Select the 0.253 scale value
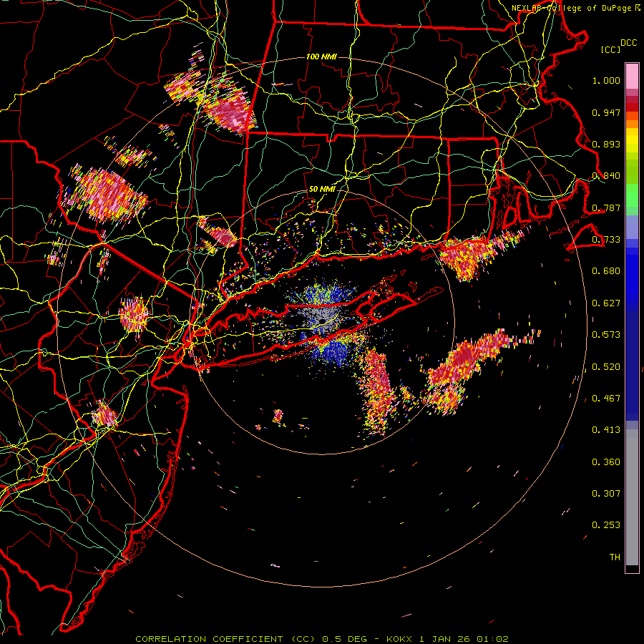644x644 pixels. point(606,525)
